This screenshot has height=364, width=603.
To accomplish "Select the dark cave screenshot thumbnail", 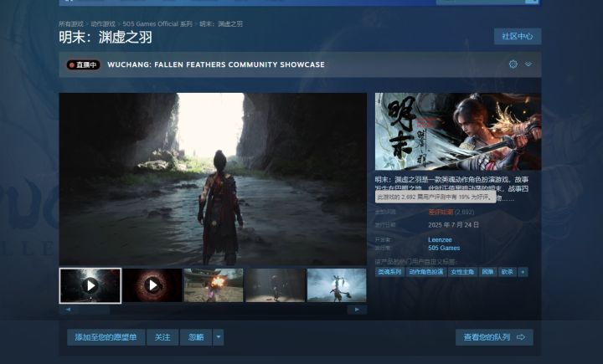I will click(276, 285).
